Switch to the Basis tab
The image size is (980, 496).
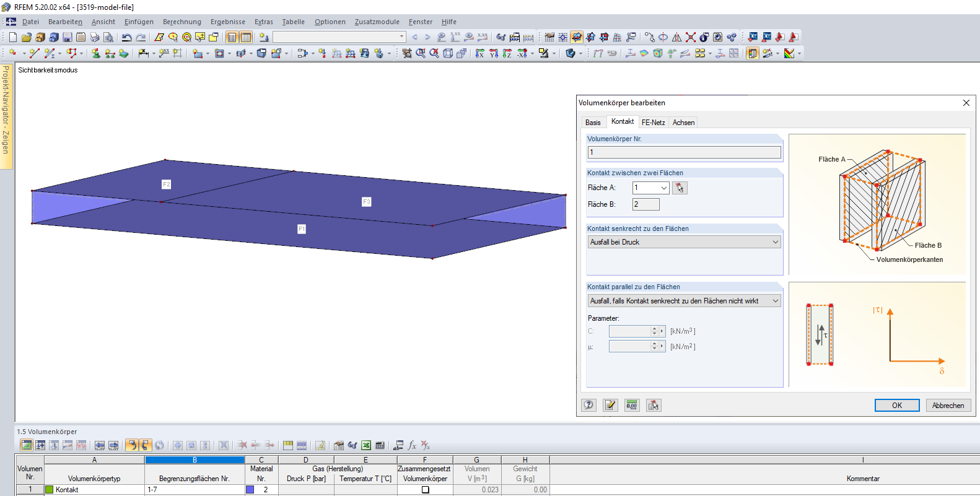click(593, 123)
